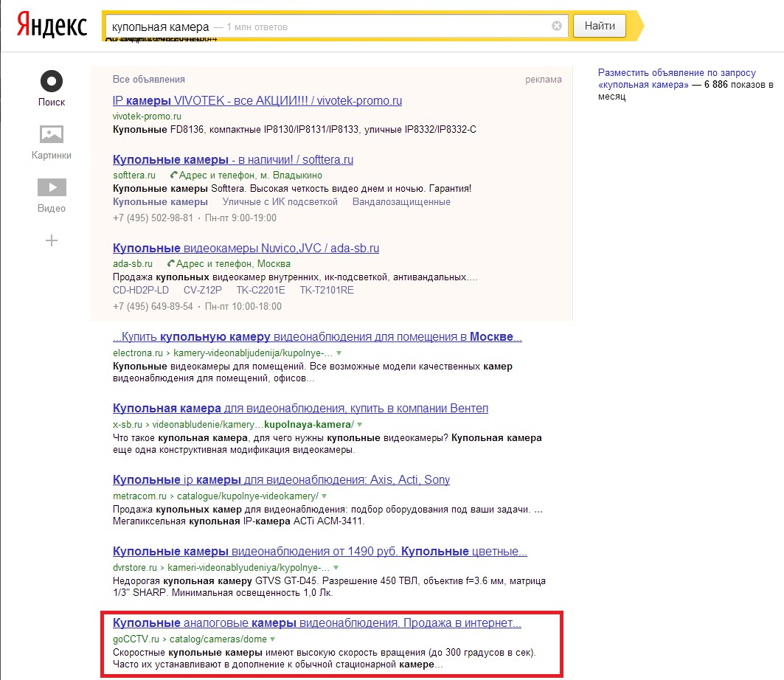
Task: Expand the electrona.ru result dropdown arrow
Action: pyautogui.click(x=339, y=353)
